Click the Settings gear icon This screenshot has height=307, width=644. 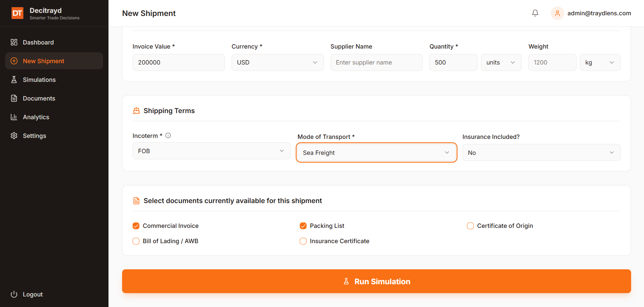14,136
